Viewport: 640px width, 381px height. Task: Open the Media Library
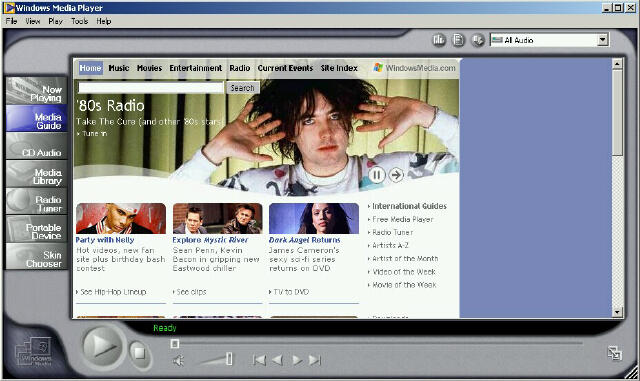click(37, 174)
